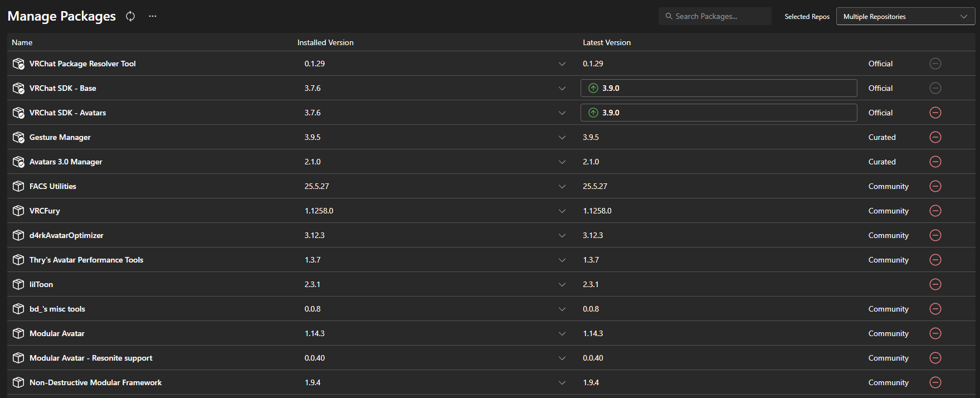Click the disabled remove icon for VRChat Package Resolver Tool

tap(935, 64)
